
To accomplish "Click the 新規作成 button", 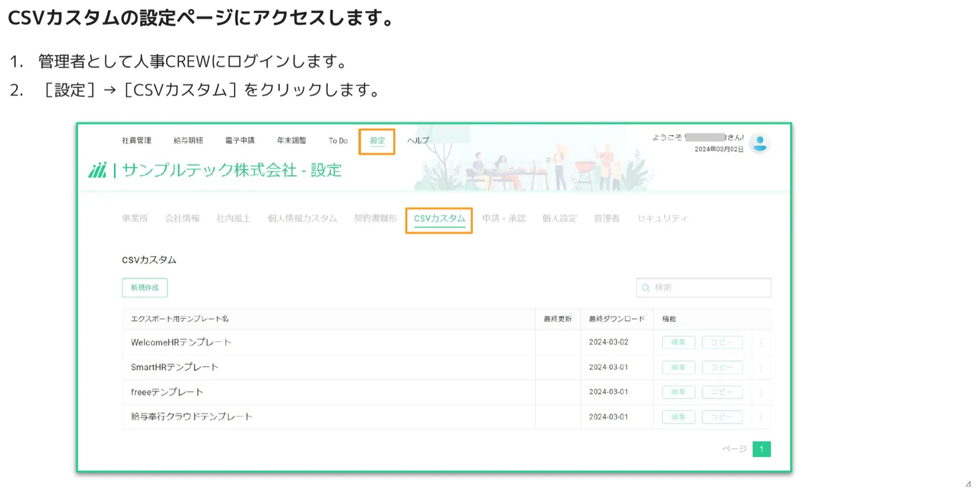I will [x=145, y=287].
